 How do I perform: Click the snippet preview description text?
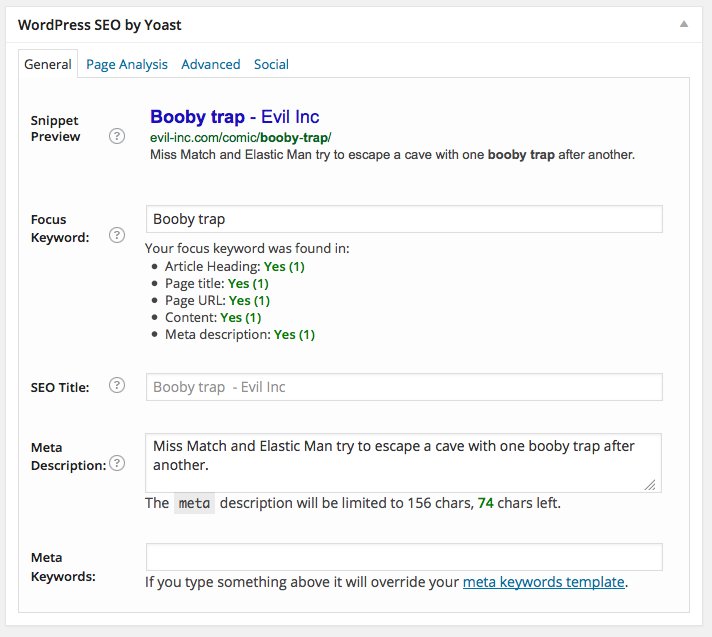(392, 155)
